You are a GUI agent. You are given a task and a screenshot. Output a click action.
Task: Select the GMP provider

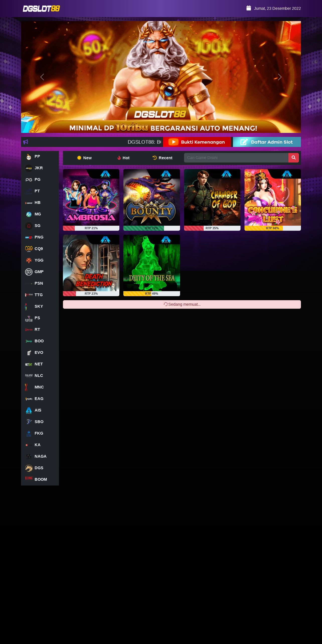coord(40,272)
